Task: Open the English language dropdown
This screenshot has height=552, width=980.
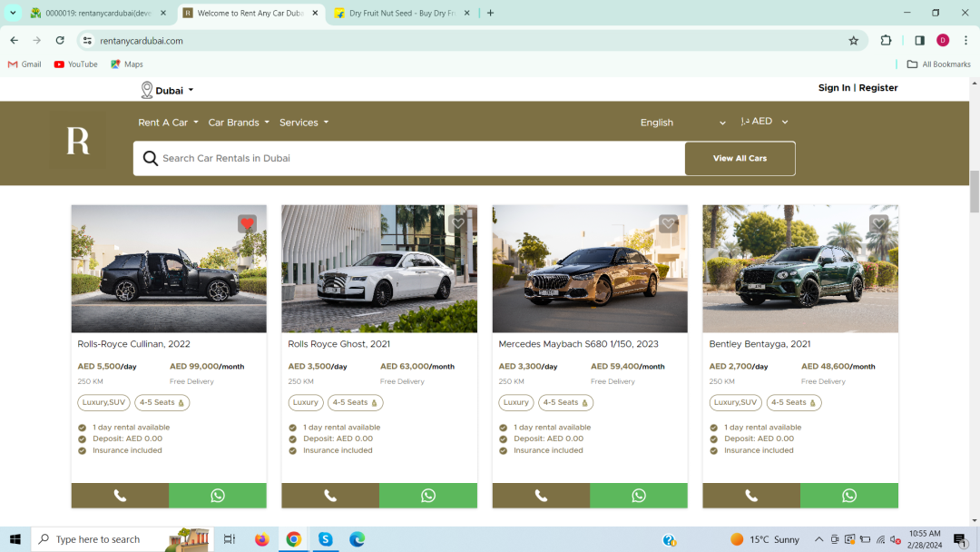Action: pyautogui.click(x=682, y=123)
